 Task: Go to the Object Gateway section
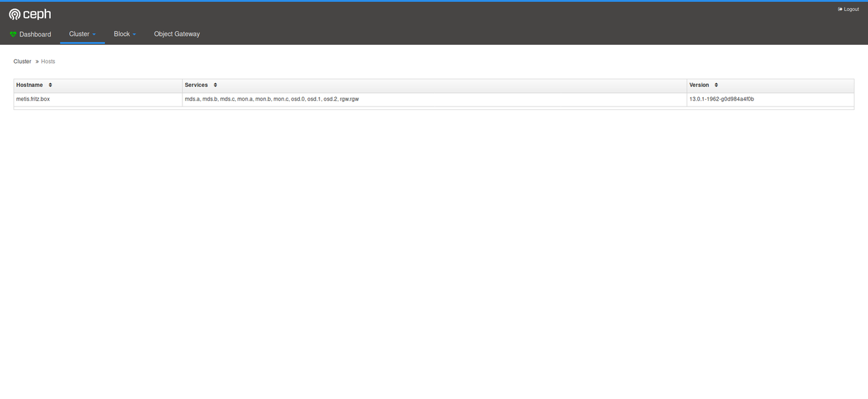(177, 34)
